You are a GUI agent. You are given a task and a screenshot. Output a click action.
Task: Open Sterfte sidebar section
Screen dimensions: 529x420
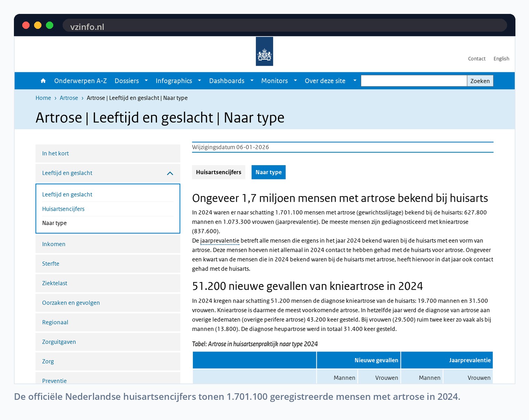click(108, 264)
